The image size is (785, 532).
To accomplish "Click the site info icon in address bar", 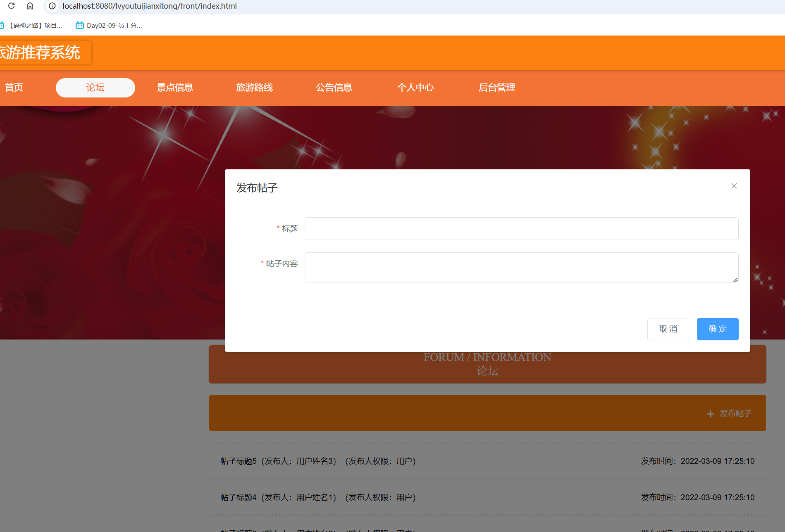I will (52, 6).
